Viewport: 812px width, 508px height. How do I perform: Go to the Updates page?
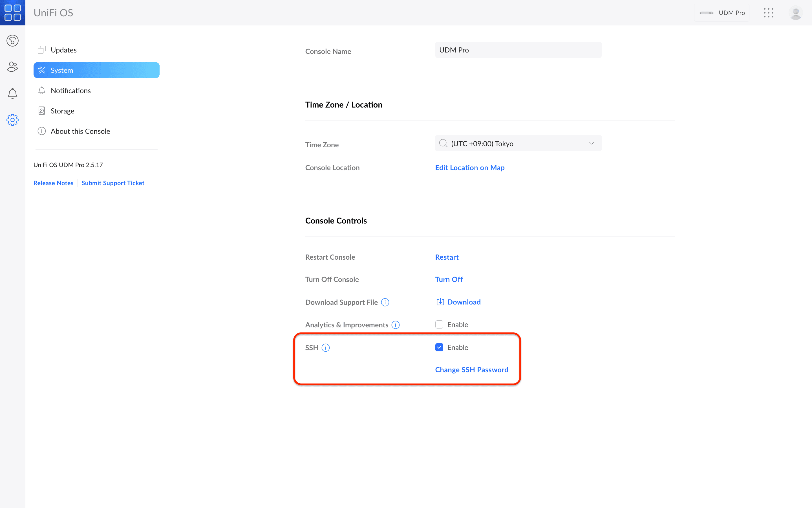(x=96, y=50)
